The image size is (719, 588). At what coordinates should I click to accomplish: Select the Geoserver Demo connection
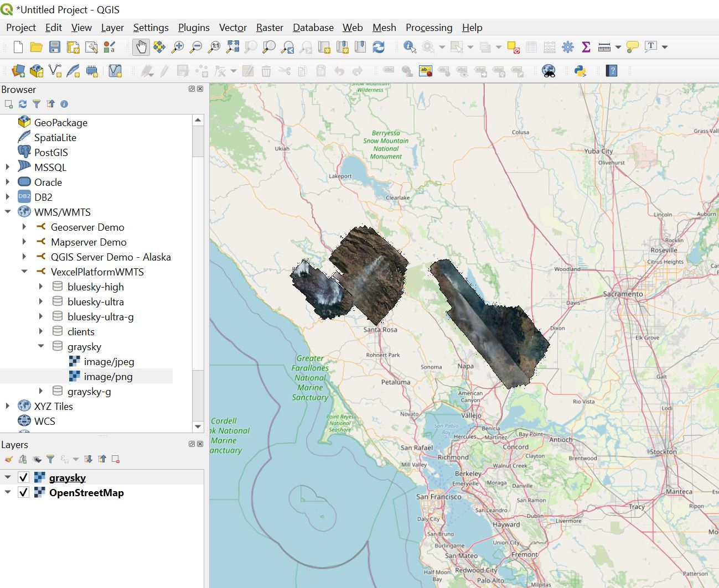(87, 227)
